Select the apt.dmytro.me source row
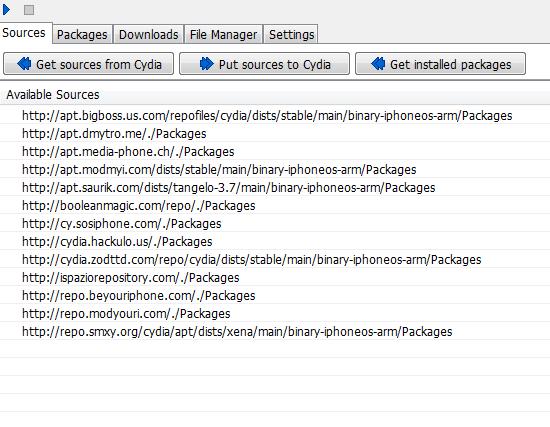Viewport: 550px width, 427px height. (x=275, y=133)
